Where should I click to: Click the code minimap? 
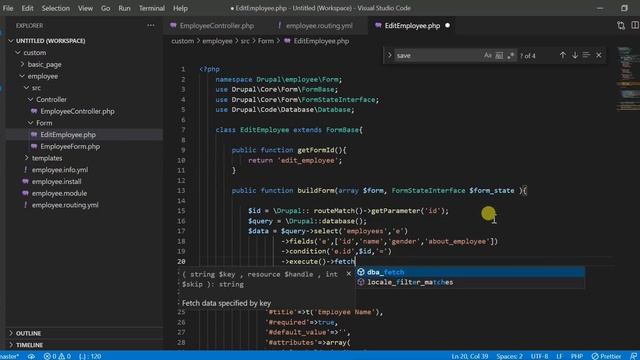(x=627, y=80)
